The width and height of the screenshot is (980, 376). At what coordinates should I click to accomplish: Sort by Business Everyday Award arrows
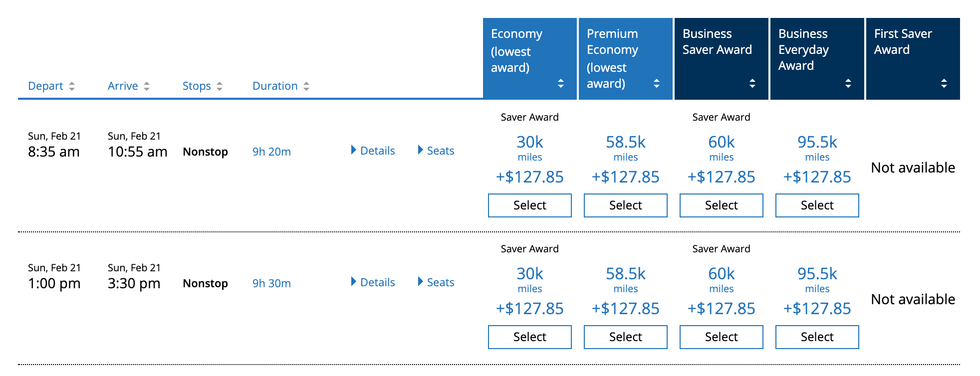[848, 83]
